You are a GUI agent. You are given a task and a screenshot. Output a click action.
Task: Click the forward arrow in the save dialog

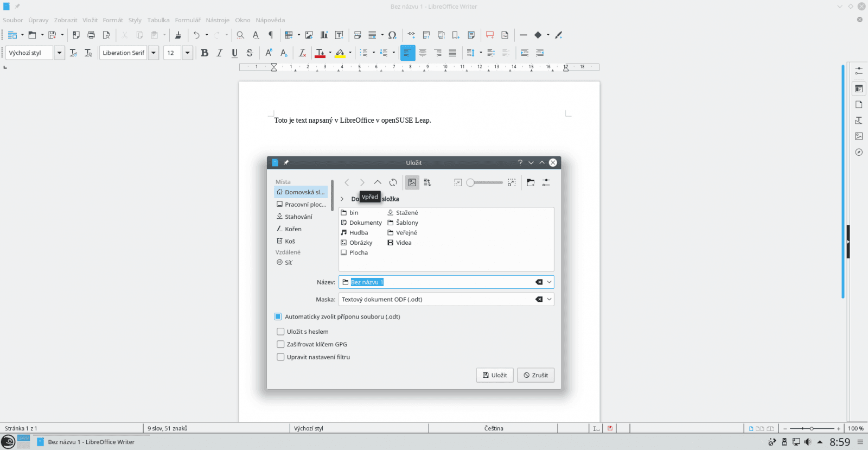(x=362, y=182)
